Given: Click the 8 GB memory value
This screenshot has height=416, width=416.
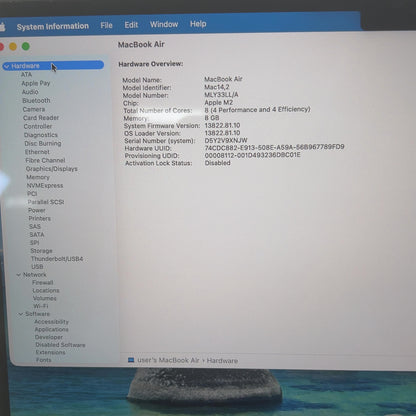Looking at the screenshot, I should 212,118.
